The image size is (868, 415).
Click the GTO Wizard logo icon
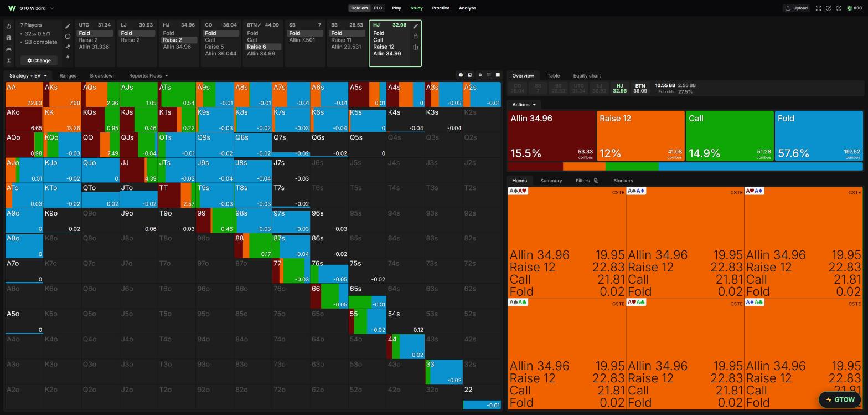coord(12,8)
